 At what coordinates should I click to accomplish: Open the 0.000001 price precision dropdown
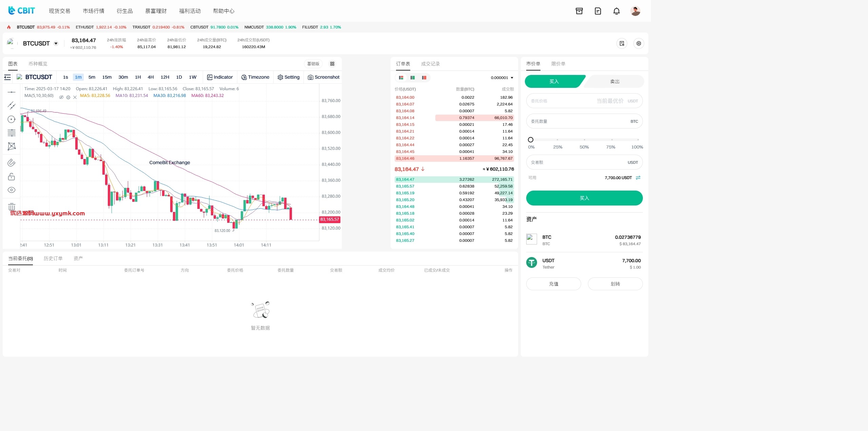(x=502, y=78)
